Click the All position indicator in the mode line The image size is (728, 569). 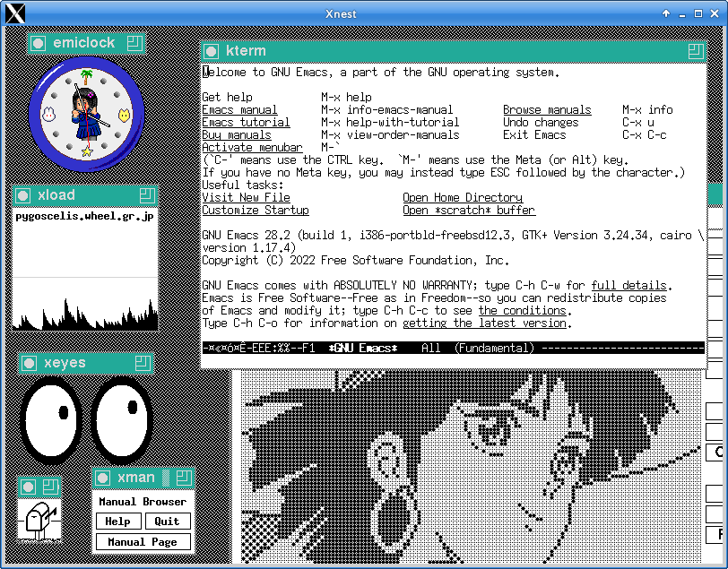coord(431,348)
